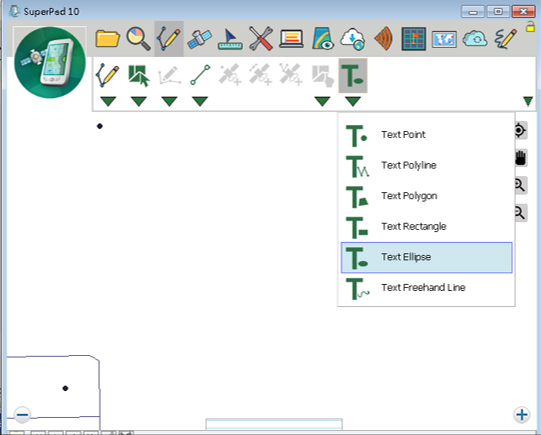Select Text Point menu entry
Image resolution: width=541 pixels, height=435 pixels.
point(426,135)
